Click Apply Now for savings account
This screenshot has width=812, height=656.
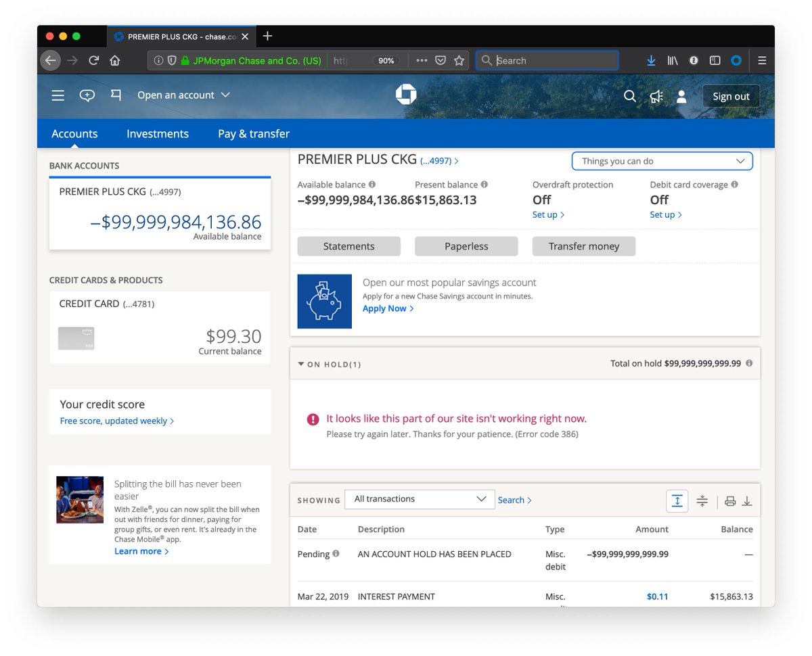point(388,308)
